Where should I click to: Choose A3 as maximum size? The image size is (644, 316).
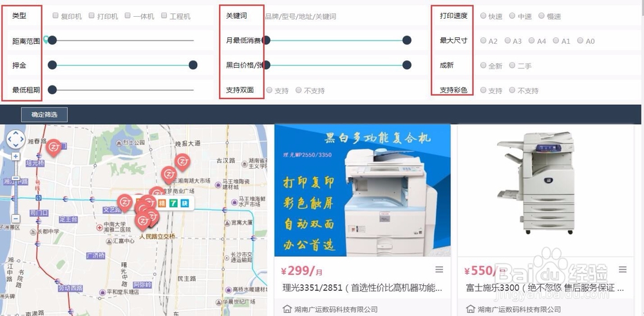coord(507,40)
